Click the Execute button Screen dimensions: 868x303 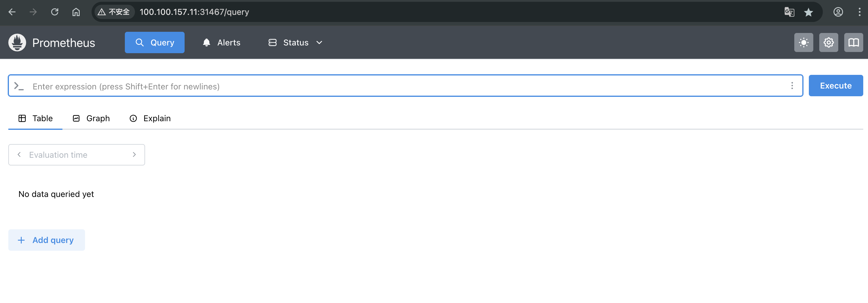[x=836, y=86]
